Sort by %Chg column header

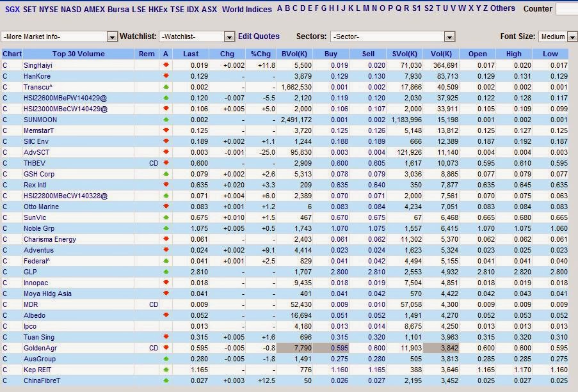point(261,54)
